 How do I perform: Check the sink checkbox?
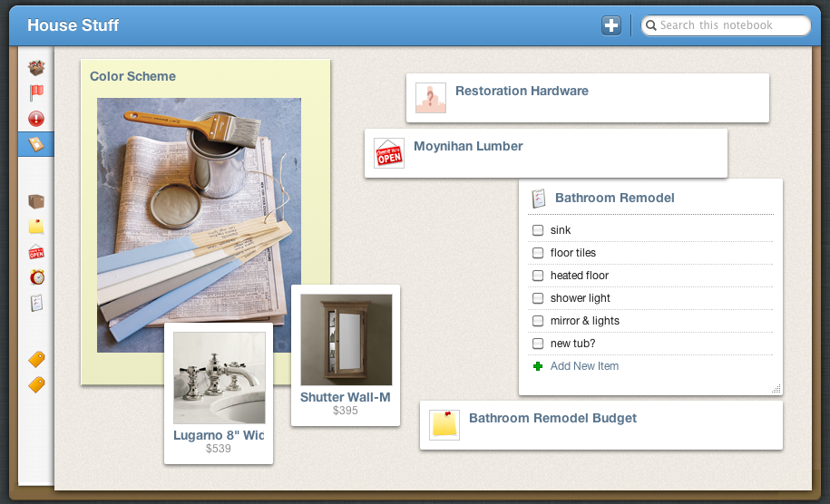coord(538,230)
